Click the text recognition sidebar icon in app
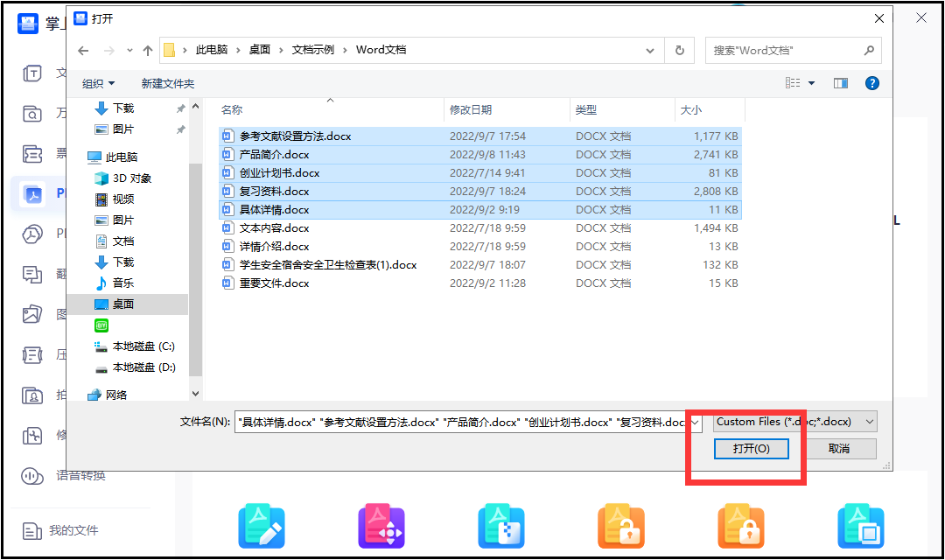 [x=32, y=73]
